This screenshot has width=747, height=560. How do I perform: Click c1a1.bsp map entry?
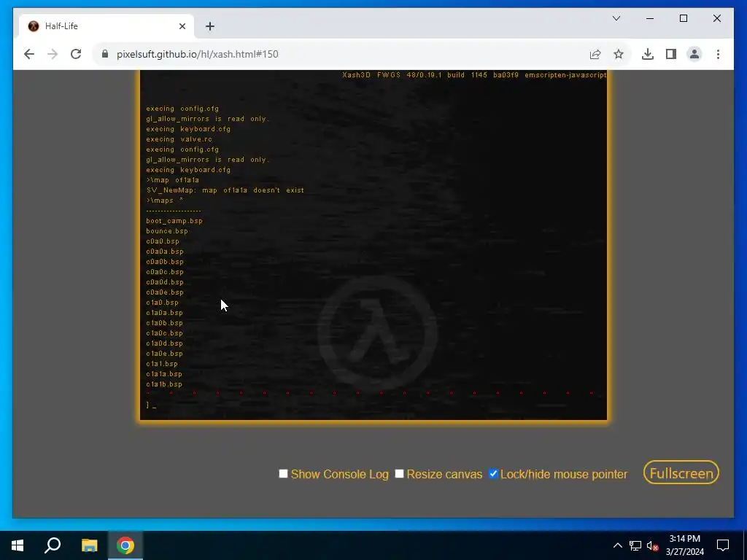pyautogui.click(x=162, y=364)
